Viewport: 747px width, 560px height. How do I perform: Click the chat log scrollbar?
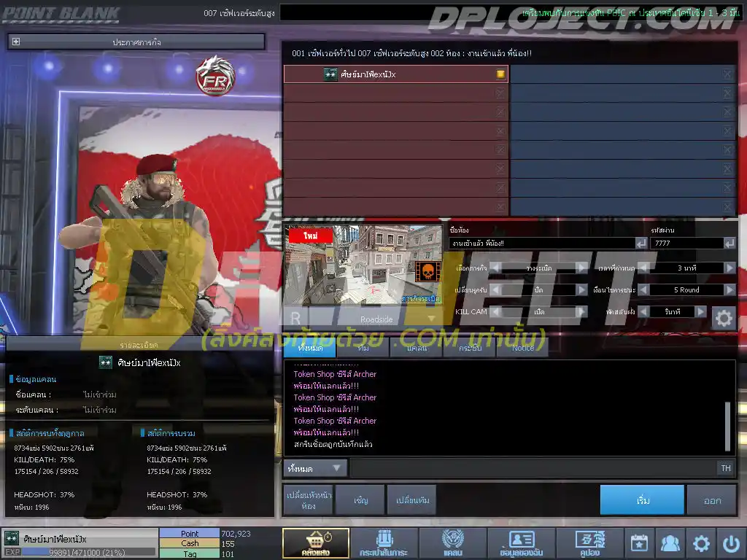pyautogui.click(x=727, y=426)
